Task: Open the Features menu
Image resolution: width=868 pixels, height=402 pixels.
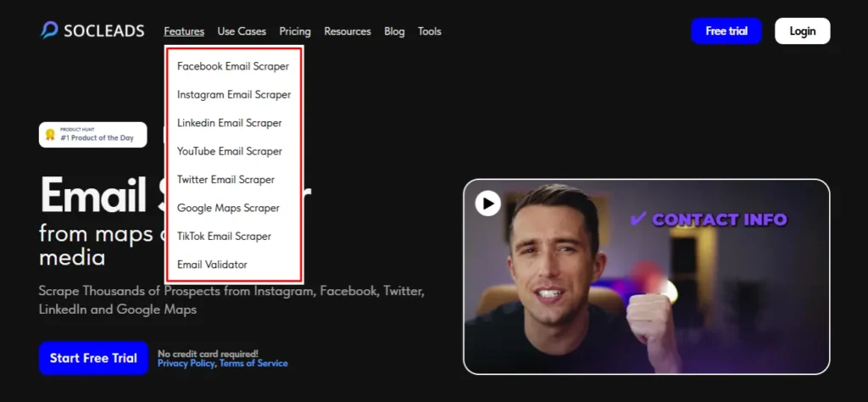Action: (184, 31)
